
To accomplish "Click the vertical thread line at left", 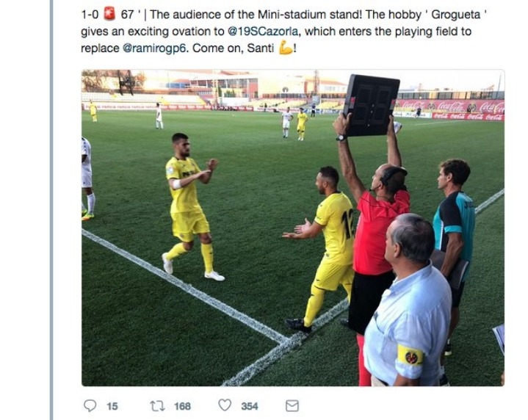I will point(51,210).
